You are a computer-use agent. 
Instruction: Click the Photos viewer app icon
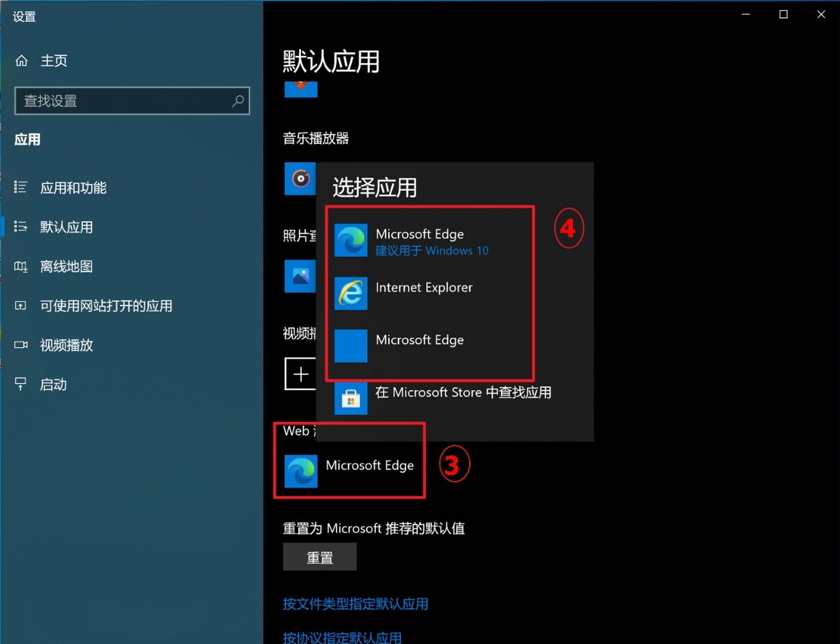point(300,276)
